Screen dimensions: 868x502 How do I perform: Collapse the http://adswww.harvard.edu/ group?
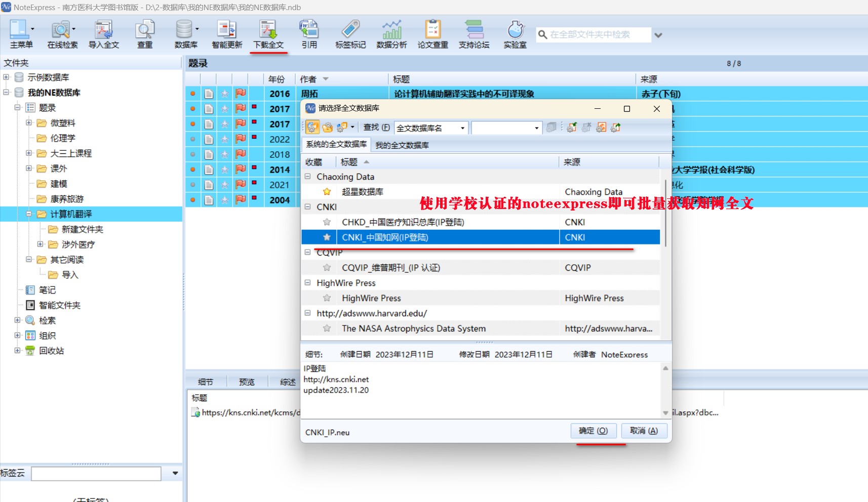307,313
